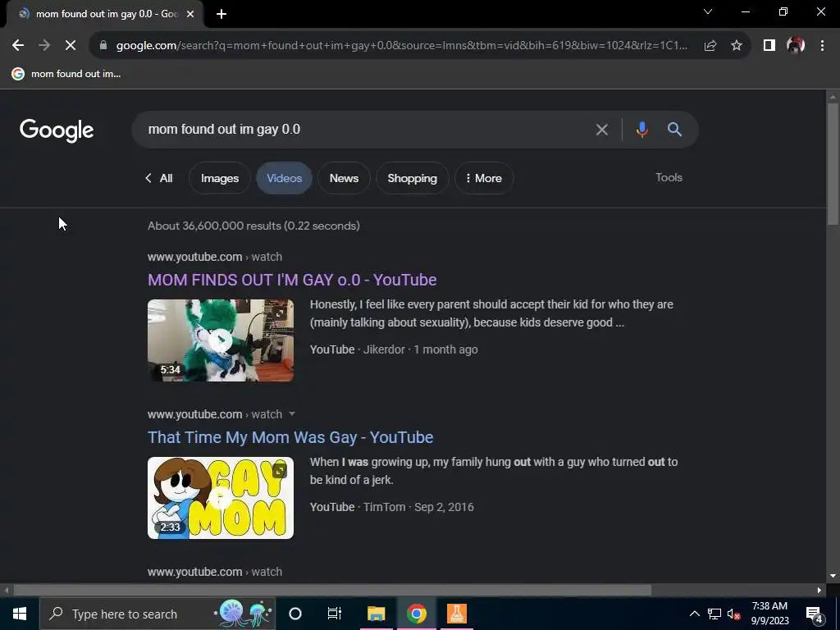Image resolution: width=840 pixels, height=630 pixels.
Task: Open the Chrome three-dot menu
Action: coord(822,46)
